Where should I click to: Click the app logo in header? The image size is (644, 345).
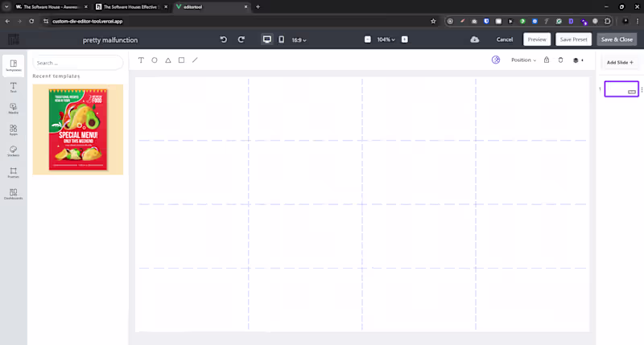click(14, 39)
